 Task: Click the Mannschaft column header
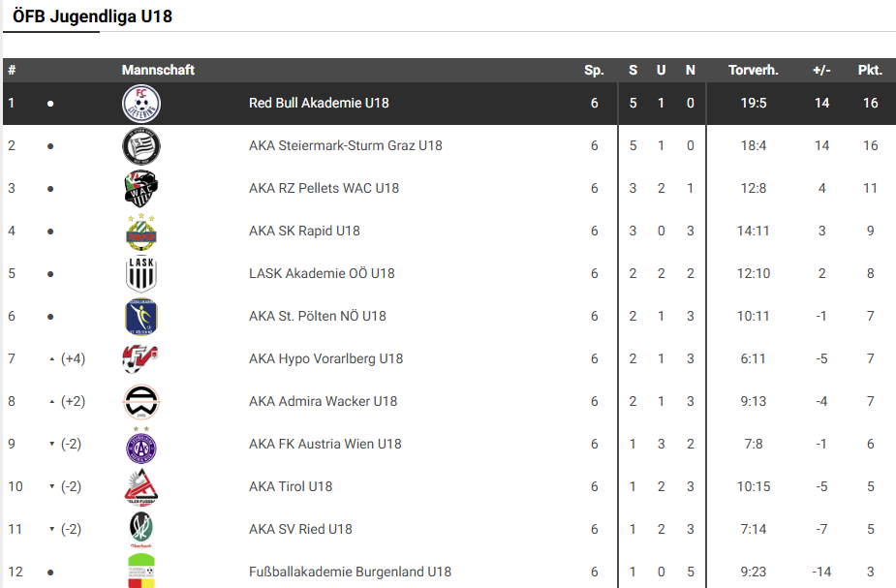point(158,70)
